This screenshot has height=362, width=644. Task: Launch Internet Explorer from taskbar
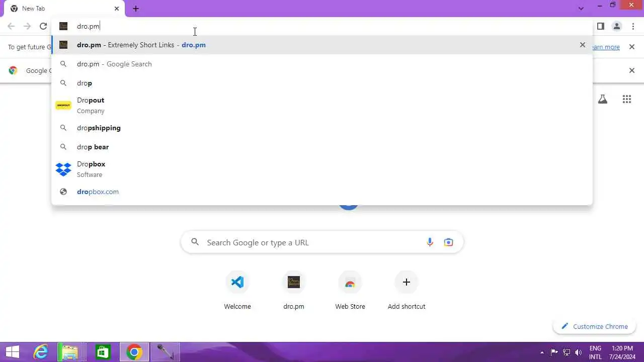point(40,352)
